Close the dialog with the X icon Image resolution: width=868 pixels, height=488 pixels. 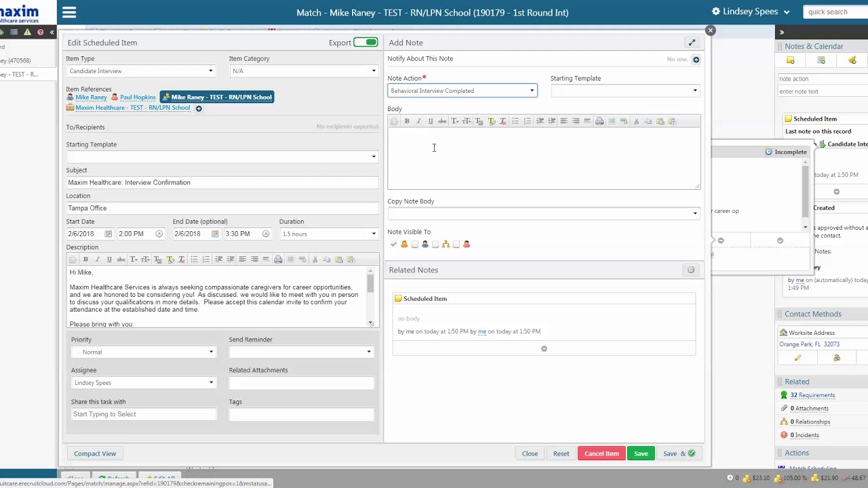point(710,30)
